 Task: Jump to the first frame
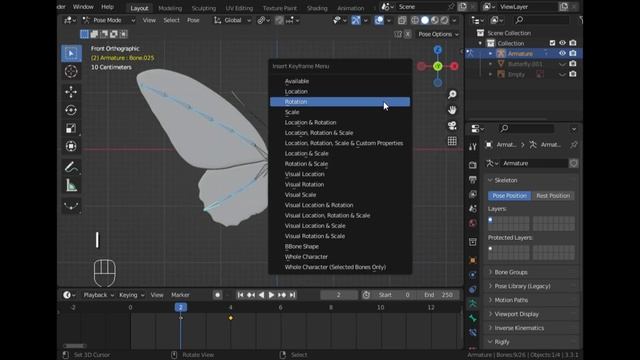click(x=240, y=295)
